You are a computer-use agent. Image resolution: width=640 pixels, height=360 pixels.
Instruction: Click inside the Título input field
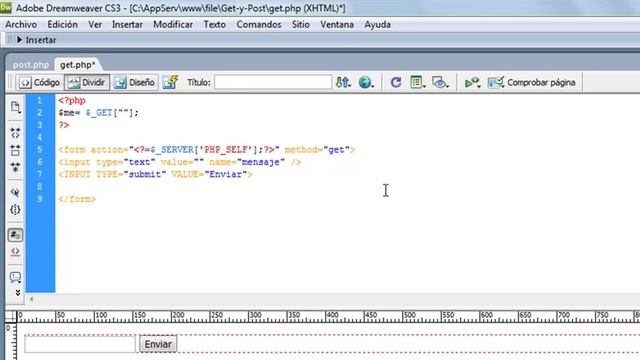click(273, 82)
